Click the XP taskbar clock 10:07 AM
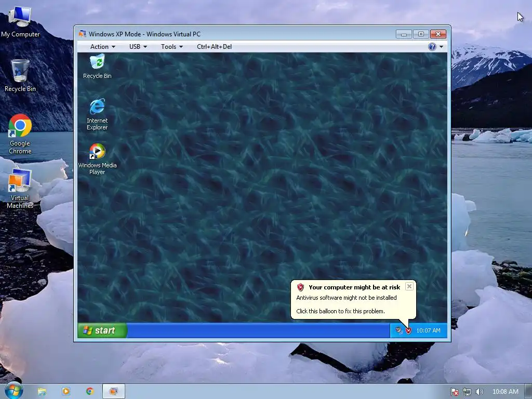The width and height of the screenshot is (532, 399). click(428, 330)
